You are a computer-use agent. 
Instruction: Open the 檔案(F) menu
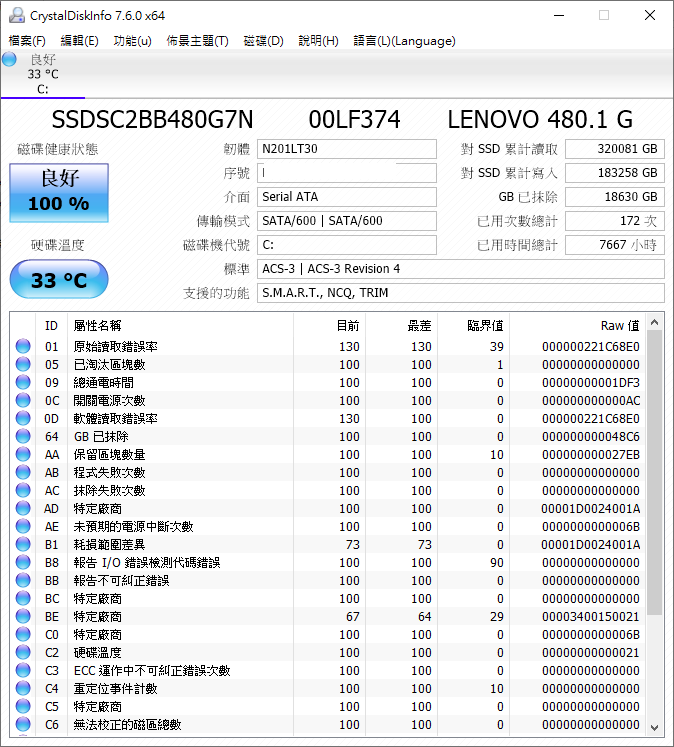27,41
